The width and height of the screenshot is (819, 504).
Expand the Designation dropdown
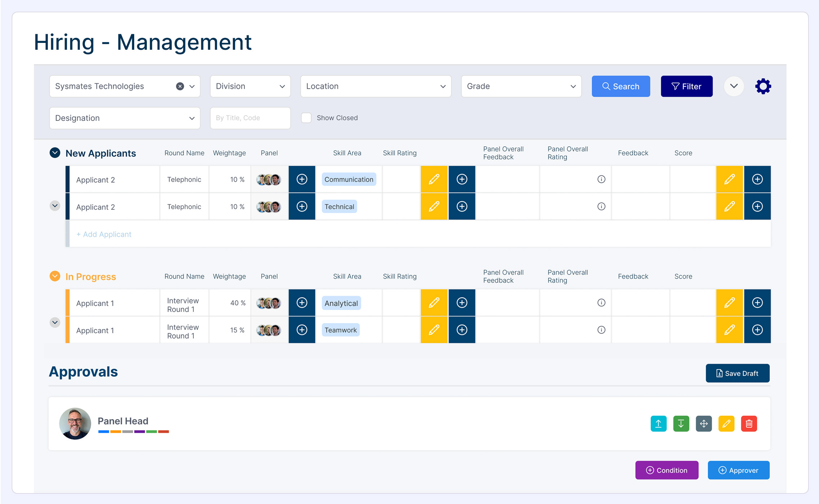pyautogui.click(x=124, y=118)
